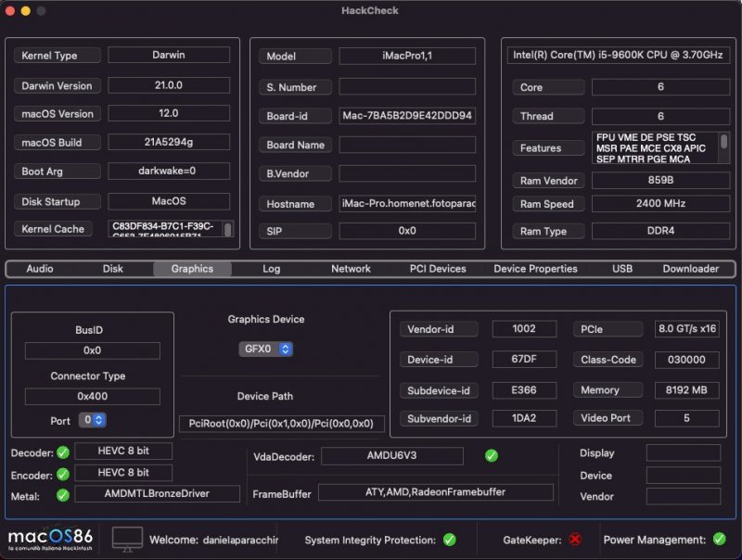
Task: Click the green Encoder status checkmark
Action: point(63,474)
